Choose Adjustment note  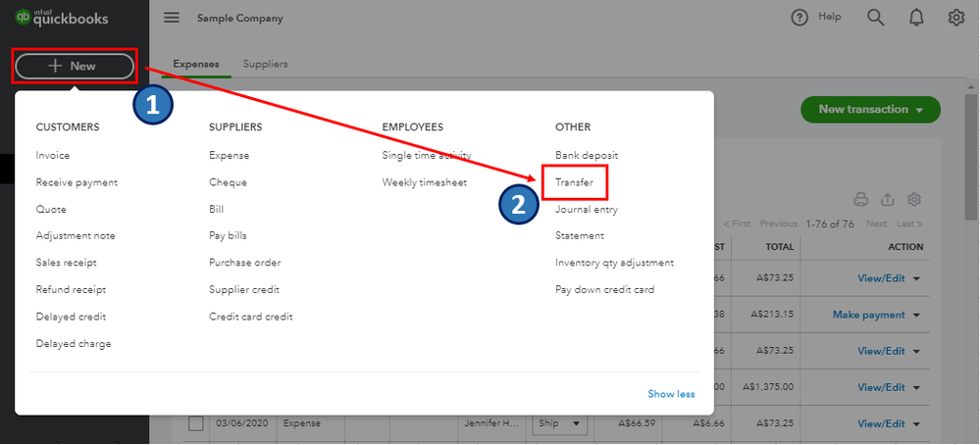pyautogui.click(x=75, y=236)
